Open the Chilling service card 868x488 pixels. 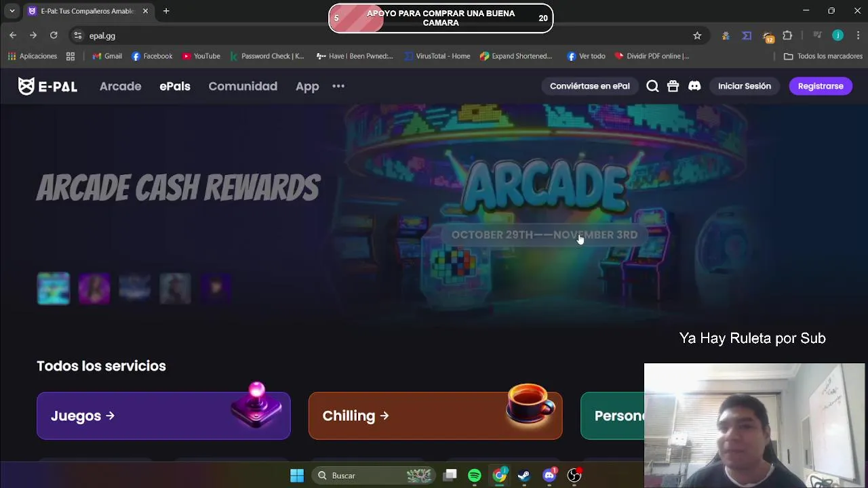pyautogui.click(x=435, y=415)
